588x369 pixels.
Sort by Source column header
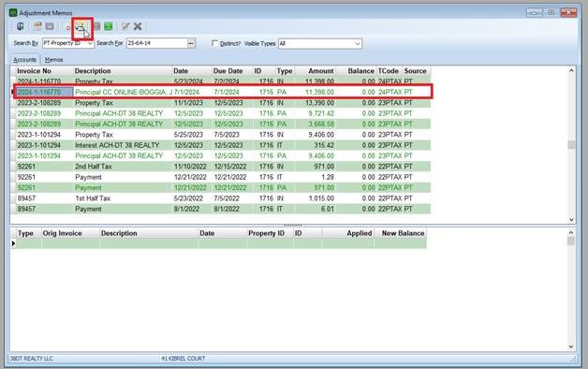(x=416, y=71)
